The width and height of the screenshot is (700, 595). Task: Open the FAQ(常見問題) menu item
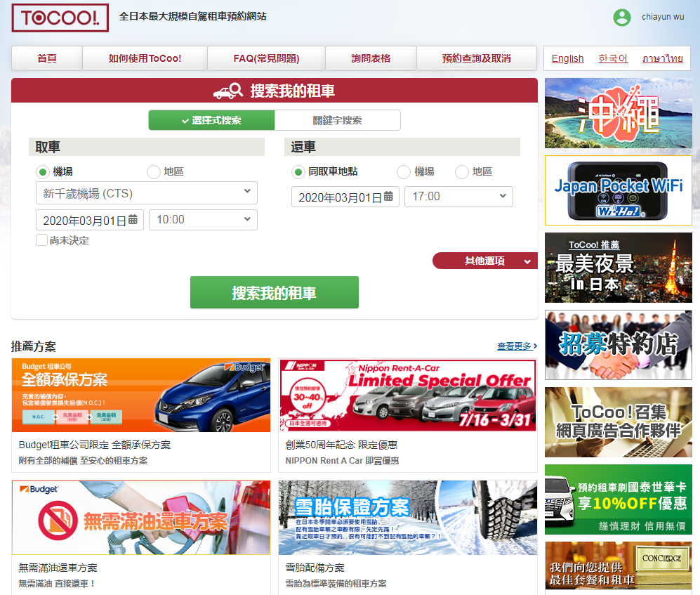[267, 58]
